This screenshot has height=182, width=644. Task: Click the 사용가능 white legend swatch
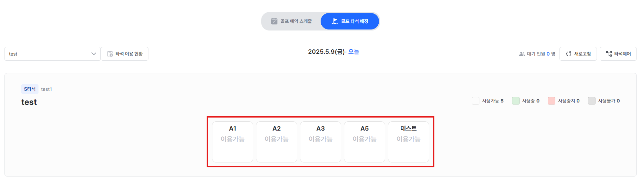[x=476, y=101]
